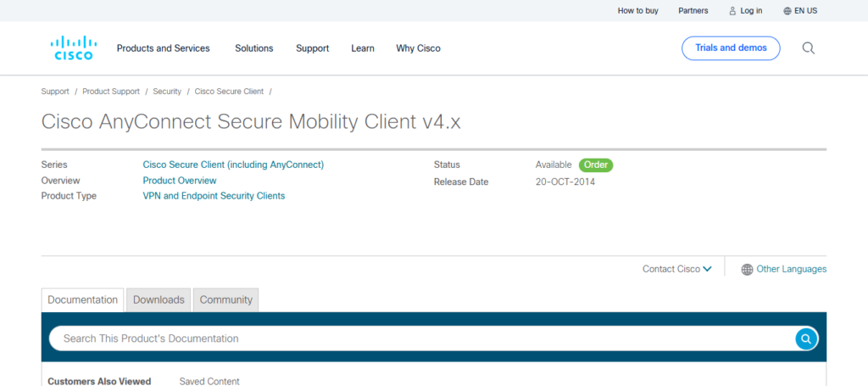Go to Security breadcrumb

point(167,92)
